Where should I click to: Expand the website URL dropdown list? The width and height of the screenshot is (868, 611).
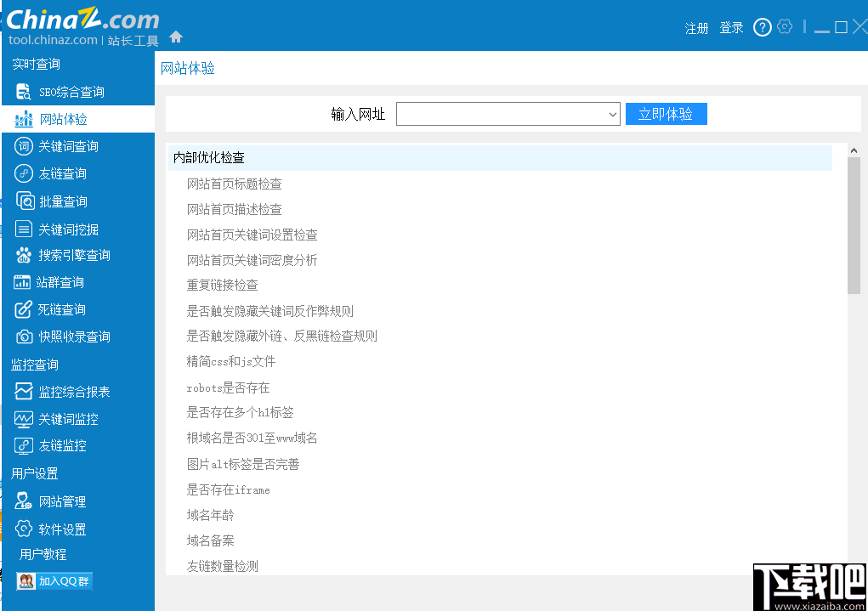(x=612, y=113)
